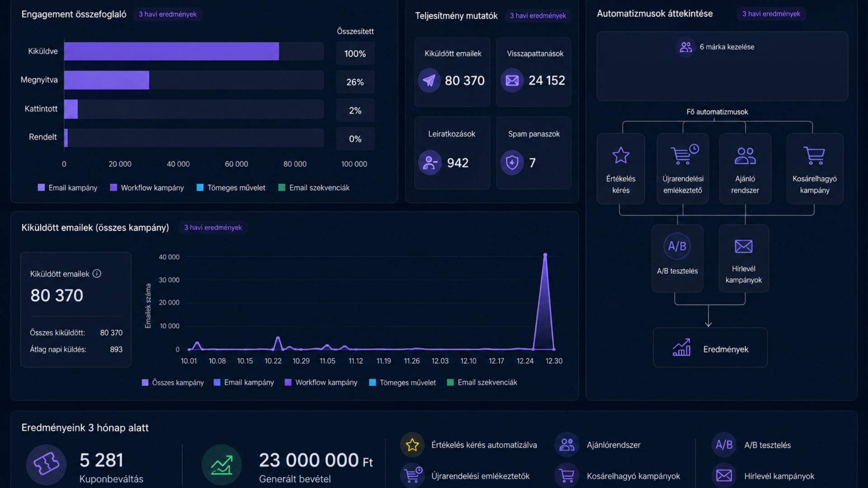The height and width of the screenshot is (488, 868).
Task: Click the Megnyitva bar in engagement chart
Action: [x=107, y=80]
